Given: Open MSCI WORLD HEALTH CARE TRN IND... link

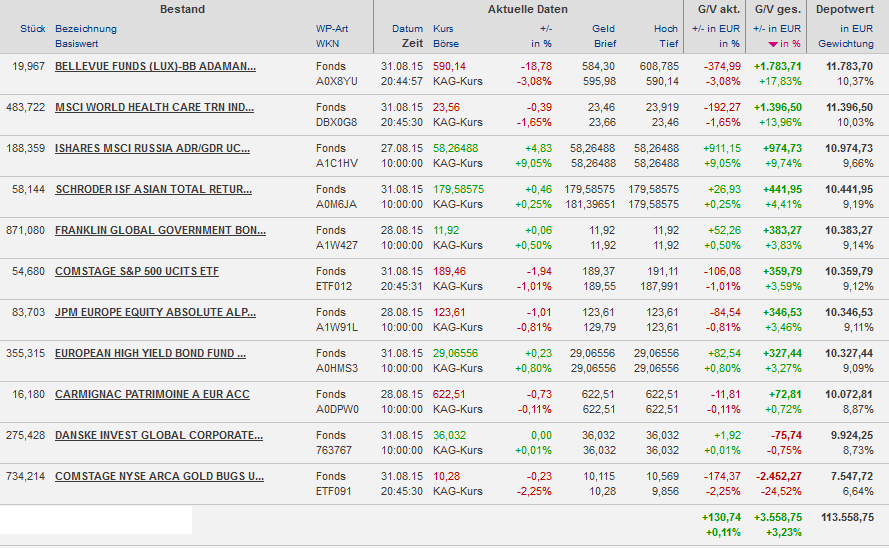Looking at the screenshot, I should pyautogui.click(x=154, y=107).
